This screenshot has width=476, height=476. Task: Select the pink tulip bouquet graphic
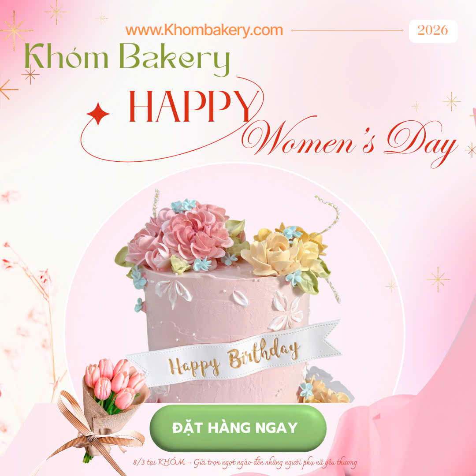coord(115,394)
